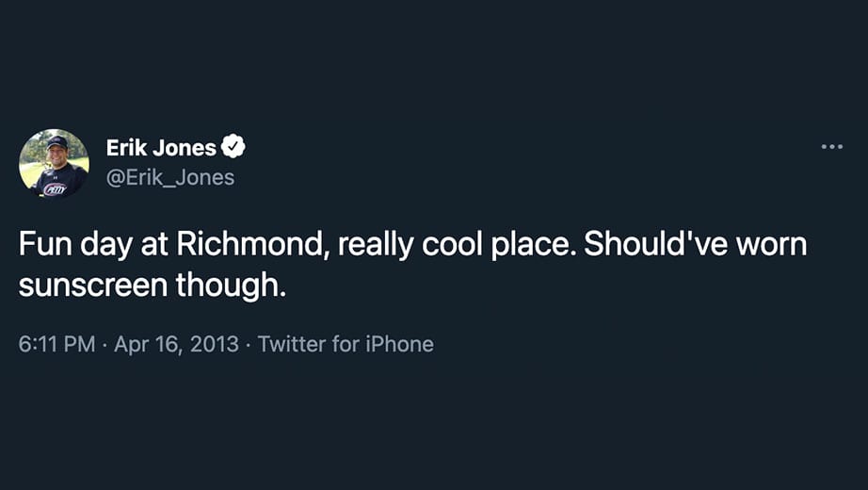Click the Petty logo on avatar shirt
Screen dimensions: 868x490
tap(55, 189)
